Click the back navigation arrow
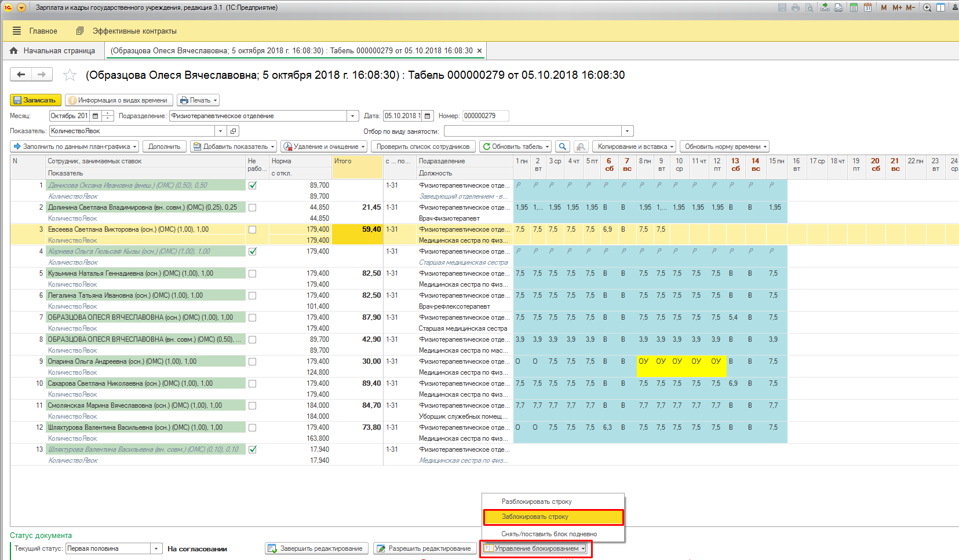 click(x=21, y=74)
